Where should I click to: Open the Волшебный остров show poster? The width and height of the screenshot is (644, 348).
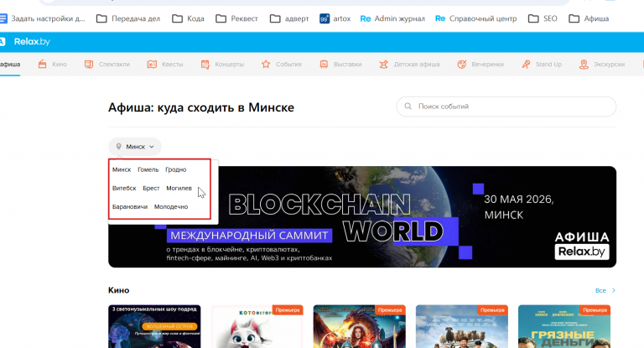pyautogui.click(x=154, y=326)
